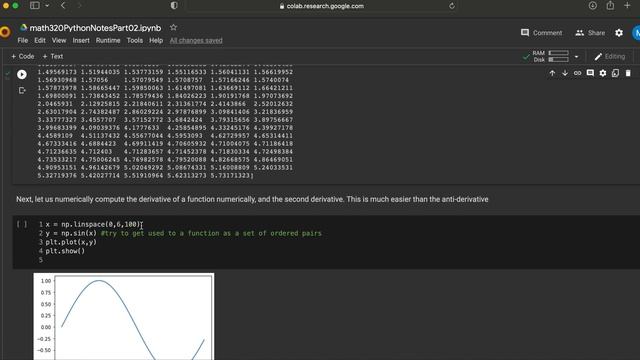Move the cell up with the up arrow
The height and width of the screenshot is (360, 640).
click(552, 73)
